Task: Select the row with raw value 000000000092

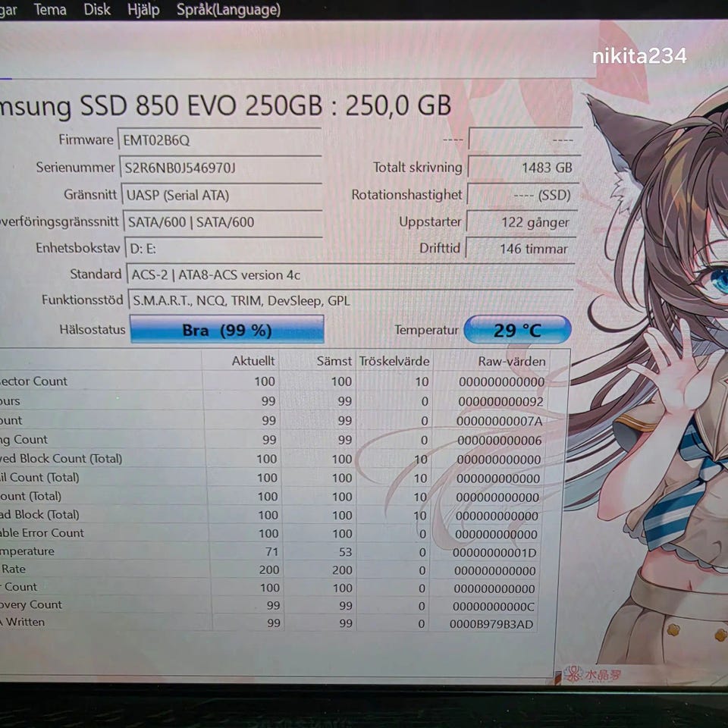Action: point(273,401)
